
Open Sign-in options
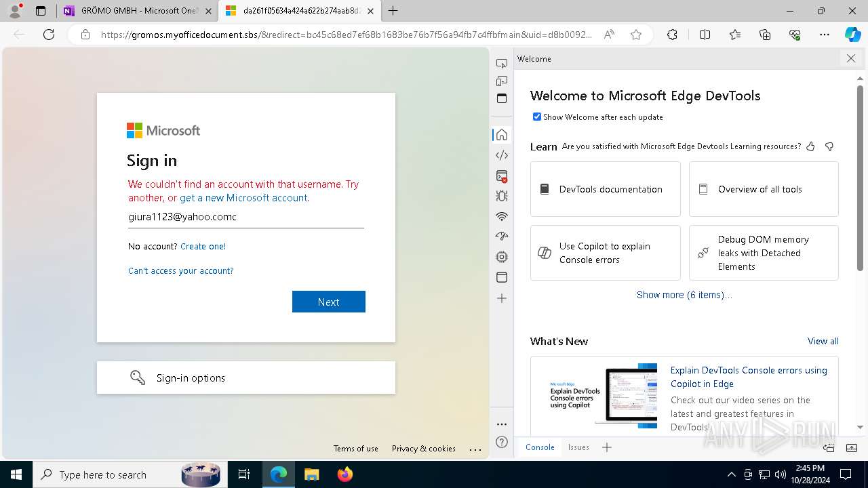[x=246, y=378]
